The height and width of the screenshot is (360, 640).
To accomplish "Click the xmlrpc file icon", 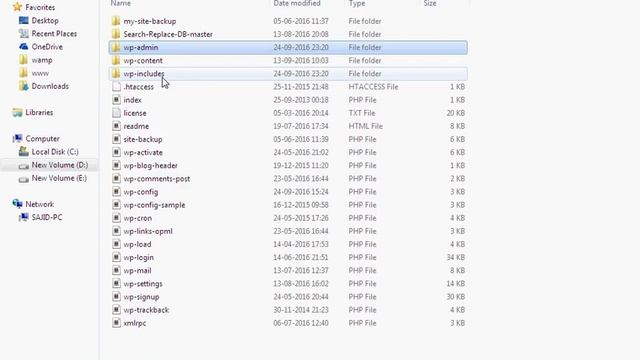I will coord(116,323).
